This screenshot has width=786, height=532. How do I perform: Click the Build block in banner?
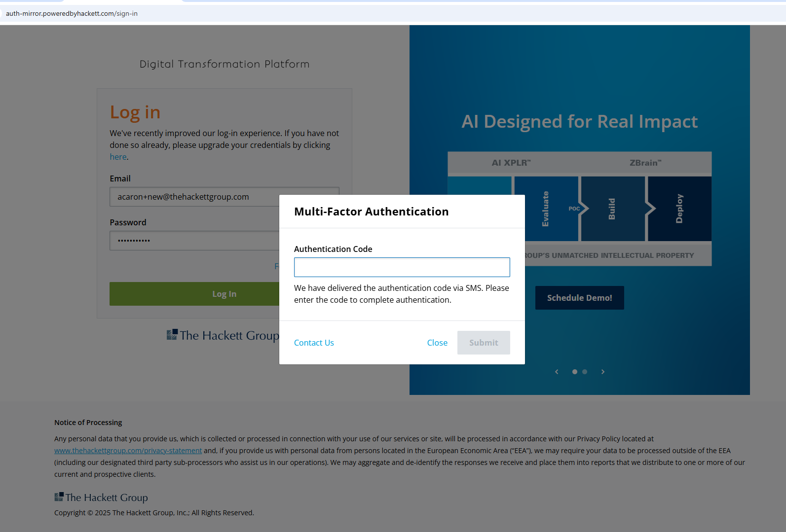pos(612,209)
